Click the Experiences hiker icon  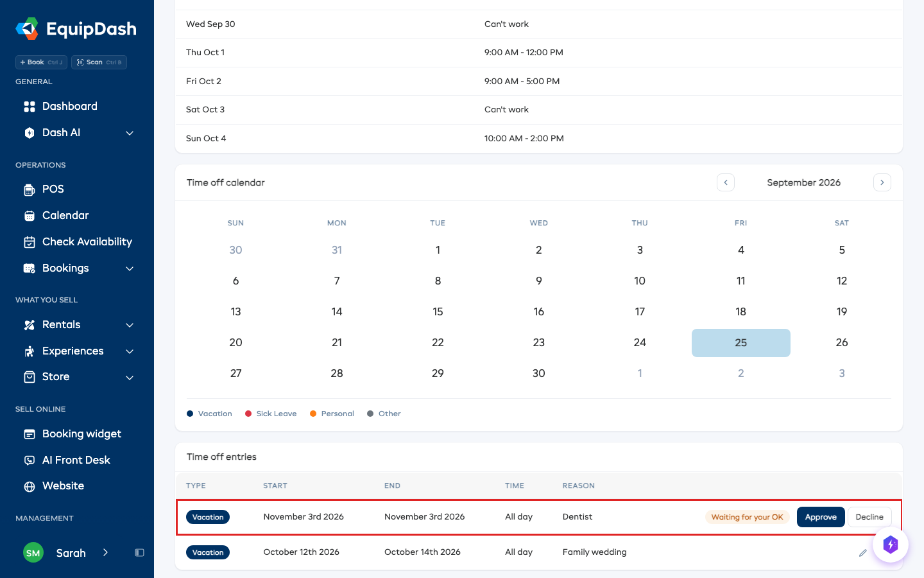click(x=30, y=351)
